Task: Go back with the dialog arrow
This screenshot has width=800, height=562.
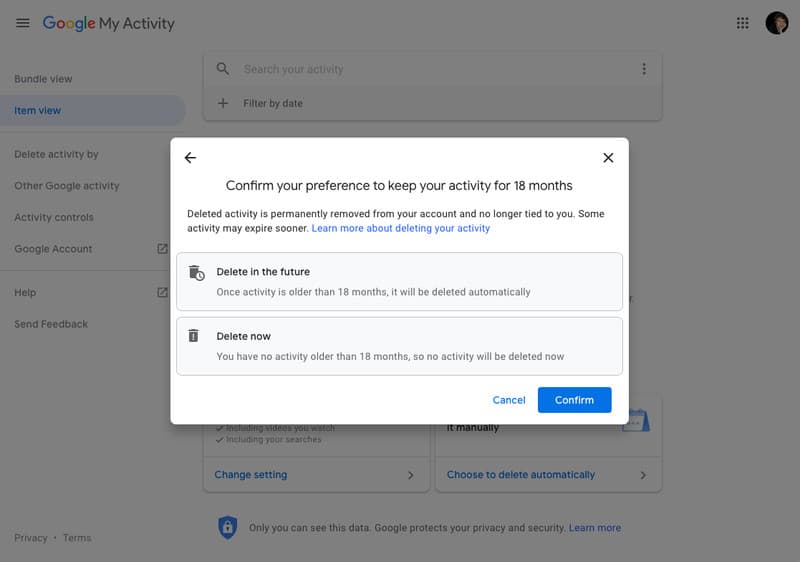Action: pos(190,158)
